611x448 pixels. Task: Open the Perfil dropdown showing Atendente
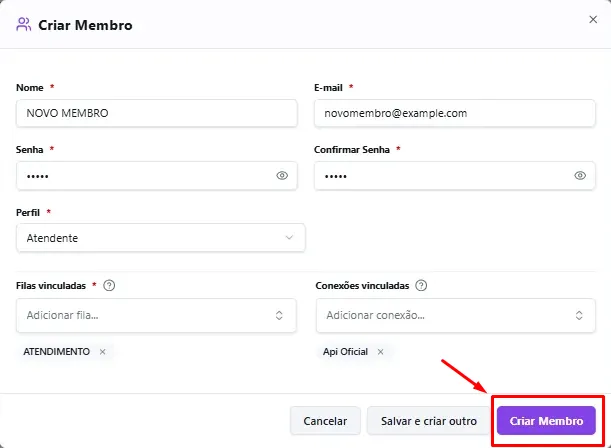coord(161,238)
